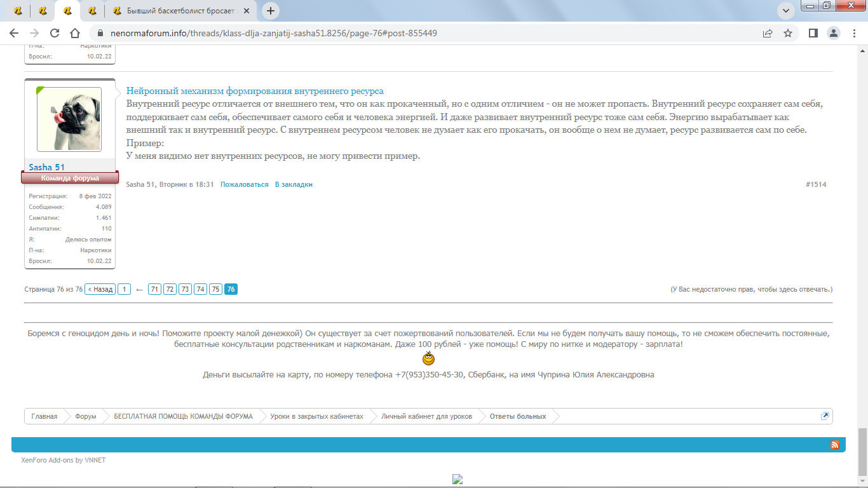
Task: Bookmark this page with the star icon
Action: click(x=788, y=33)
